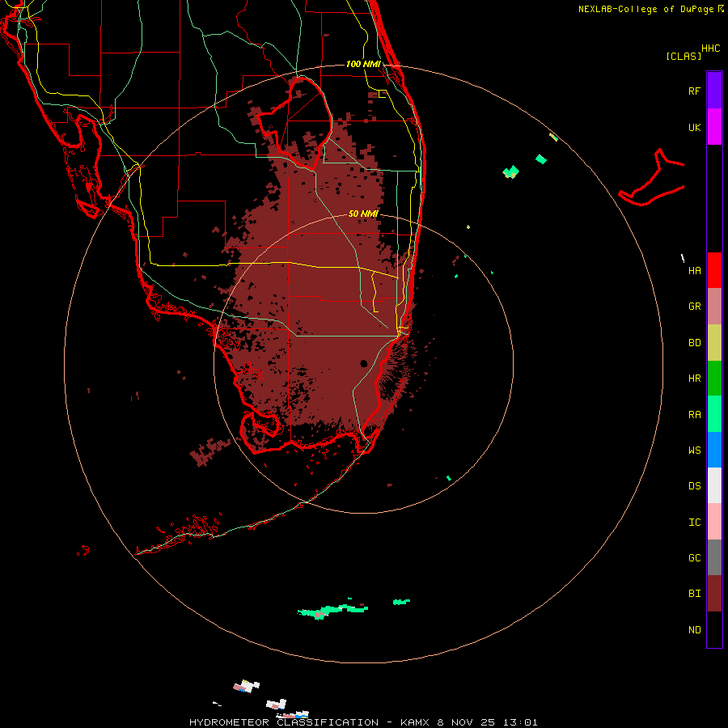Click the '100 NMI' range ring label
The height and width of the screenshot is (728, 728).
(363, 64)
